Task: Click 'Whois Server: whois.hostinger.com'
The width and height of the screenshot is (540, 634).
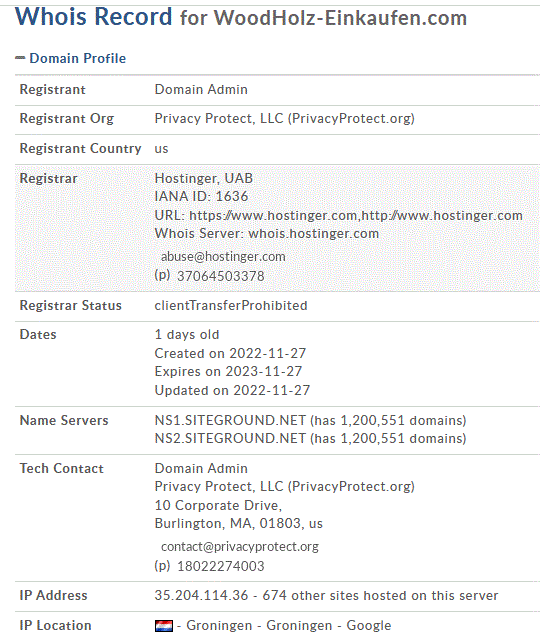Action: [267, 234]
